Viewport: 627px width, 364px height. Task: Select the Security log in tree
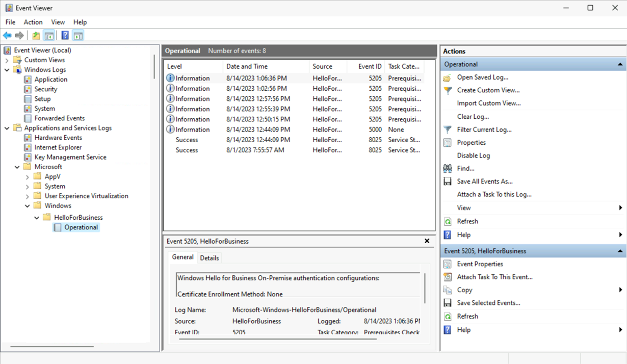[x=45, y=89]
